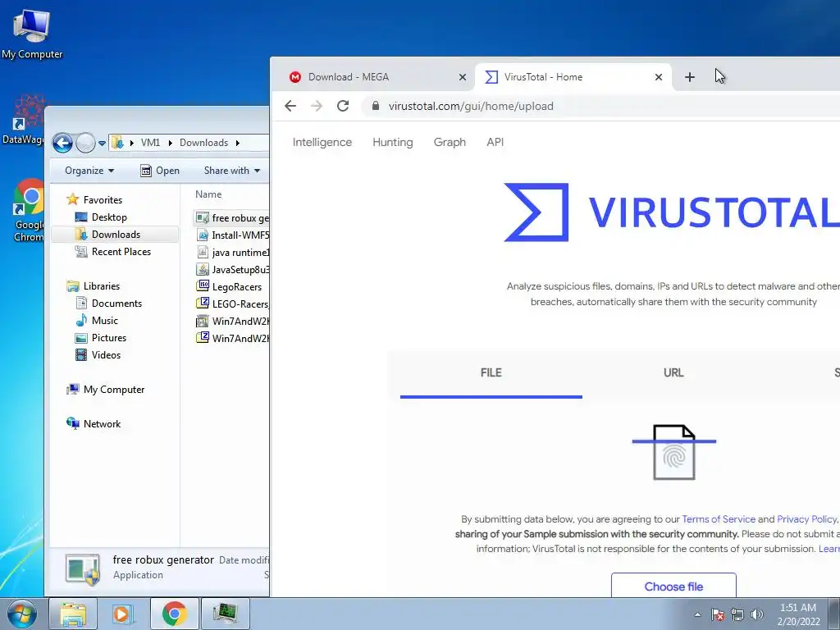Go back in Chrome
The image size is (840, 630).
[290, 106]
